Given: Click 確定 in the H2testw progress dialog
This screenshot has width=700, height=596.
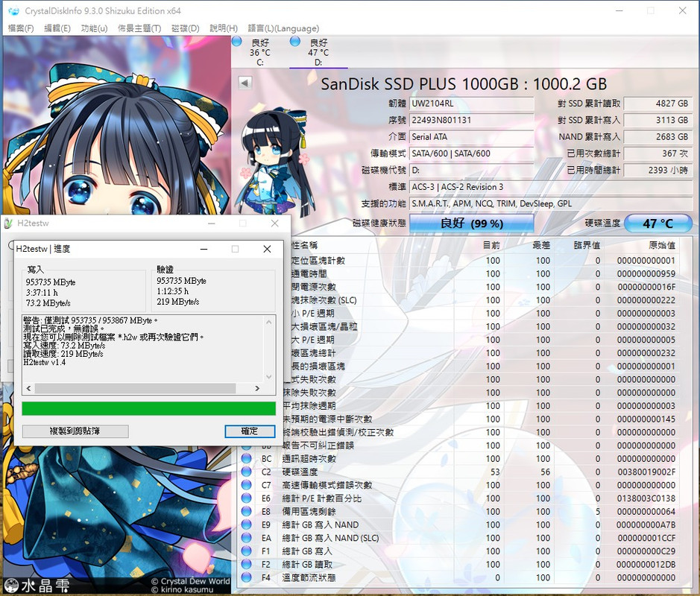Looking at the screenshot, I should click(x=250, y=431).
